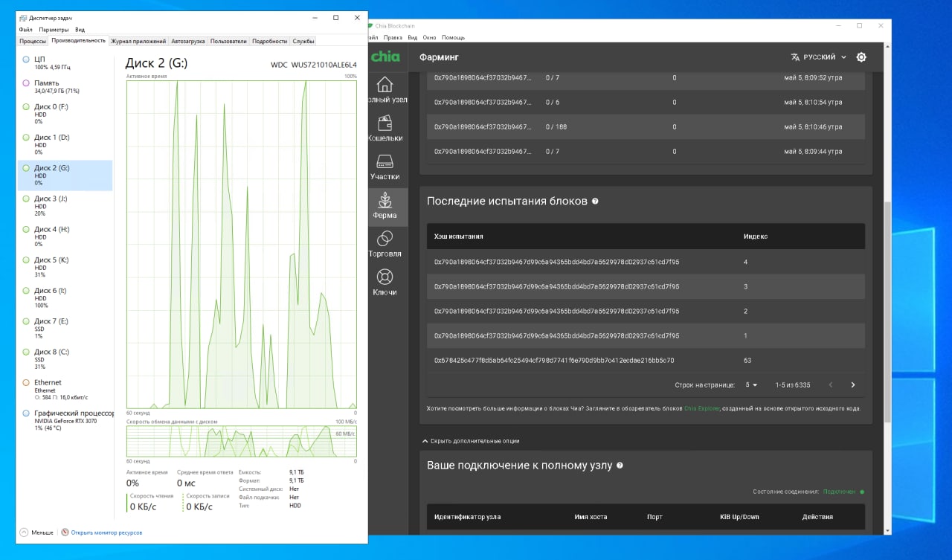This screenshot has height=560, width=952.
Task: Open Chia settings gear icon
Action: pyautogui.click(x=861, y=57)
